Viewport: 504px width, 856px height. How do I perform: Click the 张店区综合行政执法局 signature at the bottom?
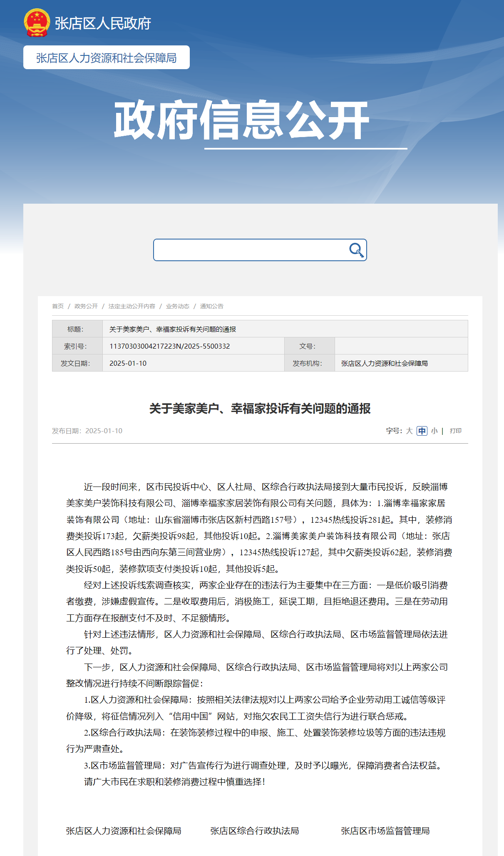tap(254, 831)
